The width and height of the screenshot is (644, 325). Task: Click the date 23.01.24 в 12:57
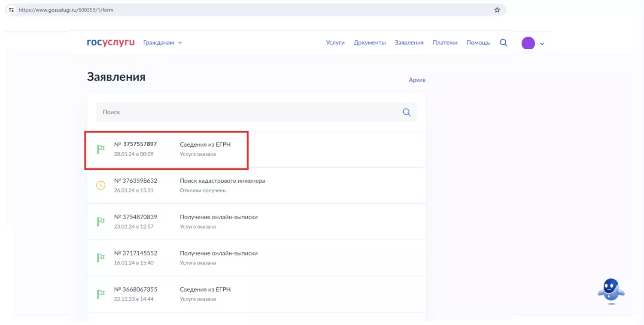point(134,226)
